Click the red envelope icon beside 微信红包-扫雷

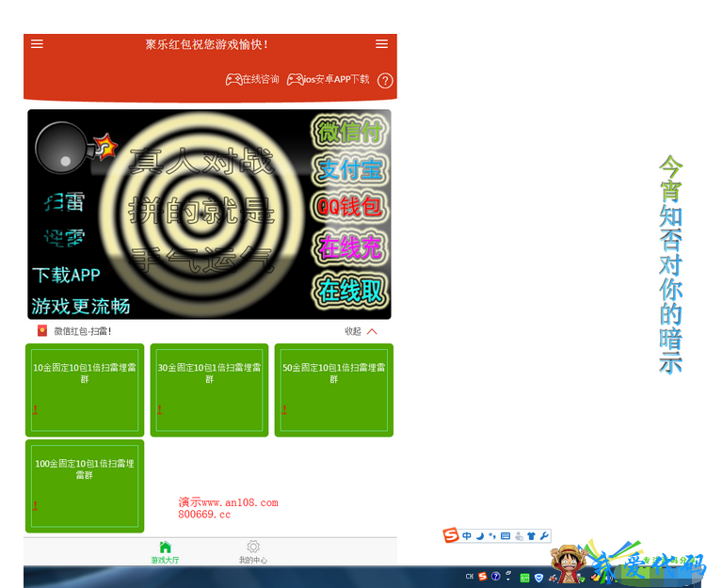[42, 331]
